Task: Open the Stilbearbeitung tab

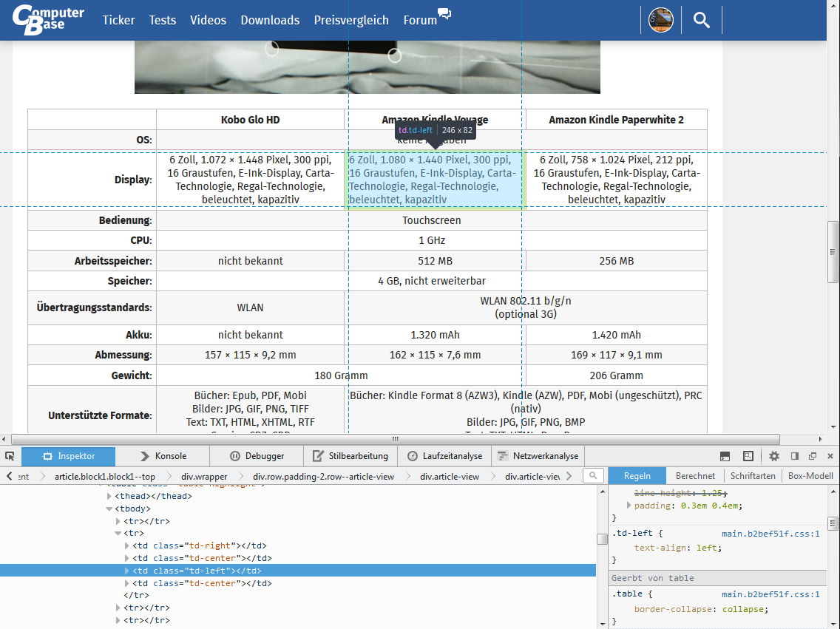Action: pos(351,456)
